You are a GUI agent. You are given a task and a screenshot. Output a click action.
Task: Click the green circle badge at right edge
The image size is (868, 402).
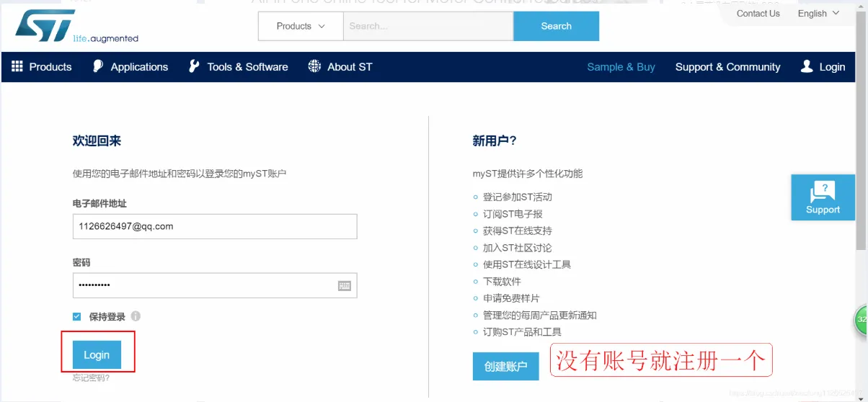[862, 319]
